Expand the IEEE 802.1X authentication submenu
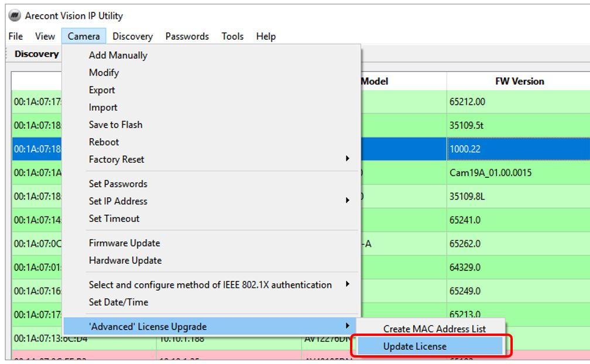 coord(212,284)
